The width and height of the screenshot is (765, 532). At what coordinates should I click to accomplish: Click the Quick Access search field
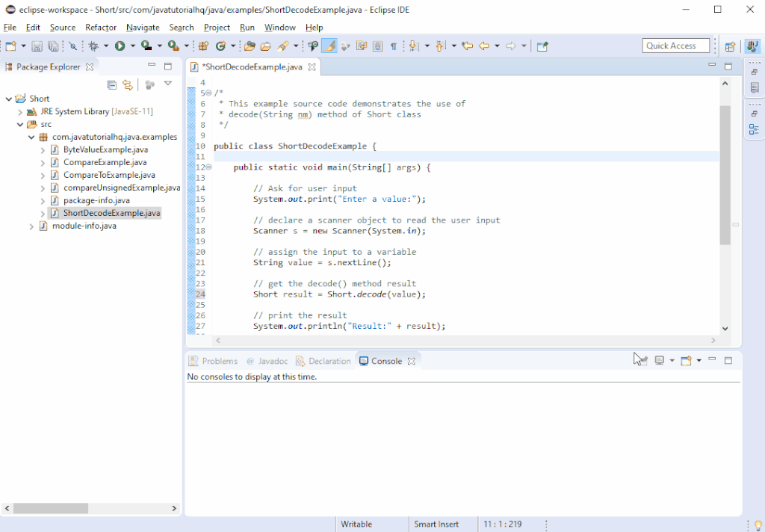[x=675, y=46]
